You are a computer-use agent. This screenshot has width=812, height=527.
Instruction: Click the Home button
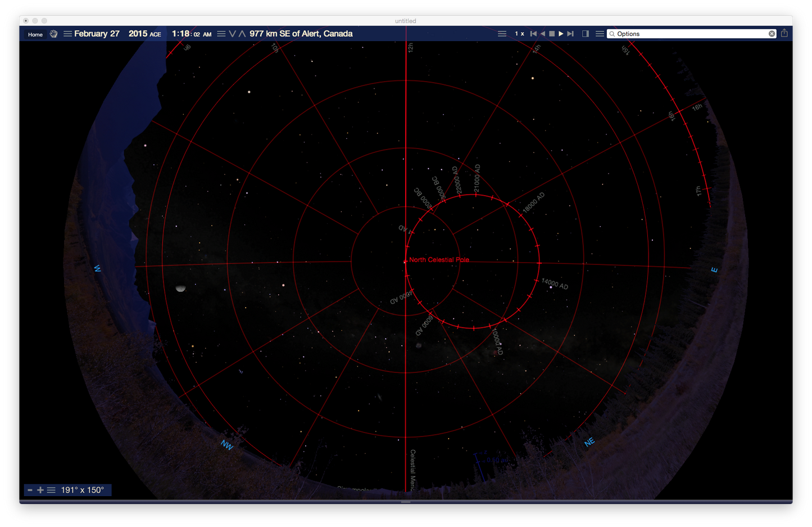35,34
